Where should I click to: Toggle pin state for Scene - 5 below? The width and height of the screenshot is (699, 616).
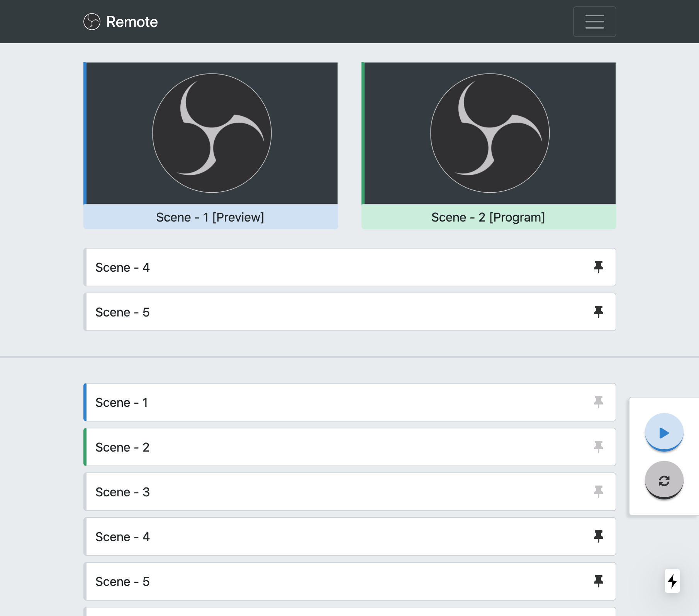[x=599, y=582]
